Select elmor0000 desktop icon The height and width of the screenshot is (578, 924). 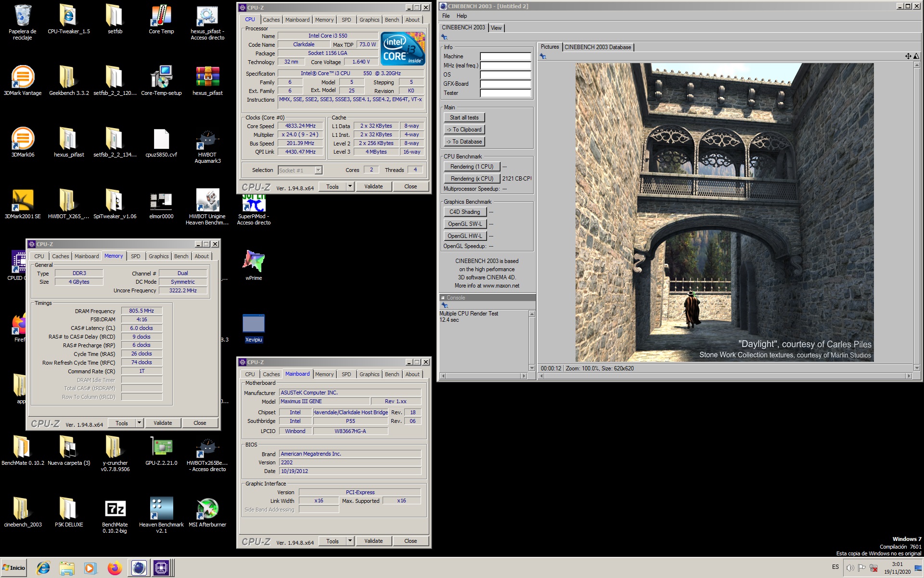(x=161, y=204)
